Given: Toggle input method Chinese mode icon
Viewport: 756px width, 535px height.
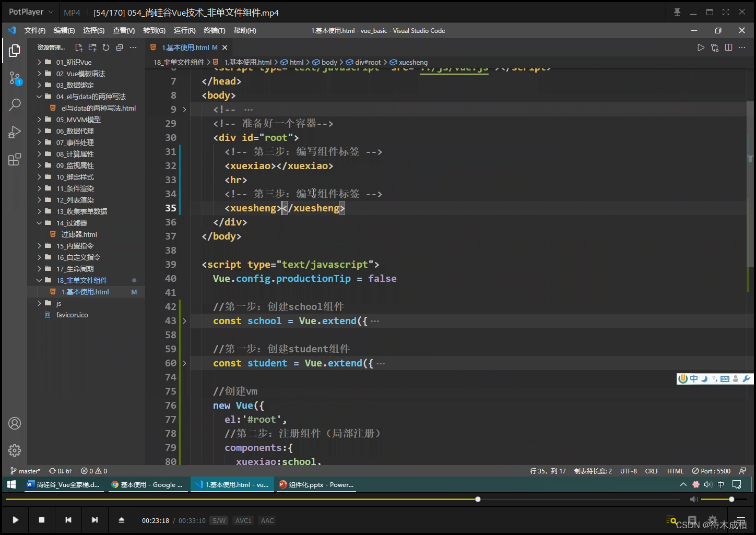Looking at the screenshot, I should pyautogui.click(x=693, y=379).
